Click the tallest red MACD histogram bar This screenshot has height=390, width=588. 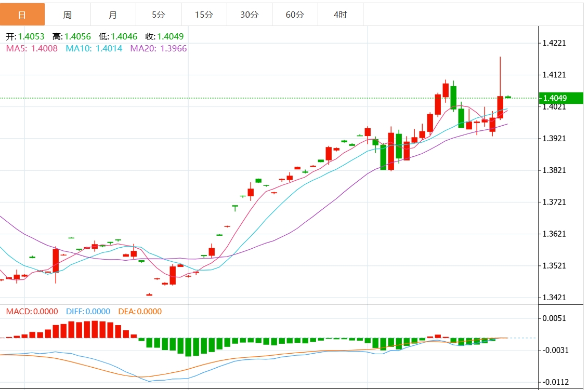point(95,329)
